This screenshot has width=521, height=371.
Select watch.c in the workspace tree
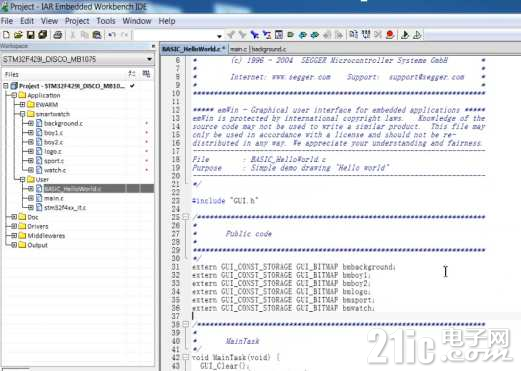[x=55, y=170]
